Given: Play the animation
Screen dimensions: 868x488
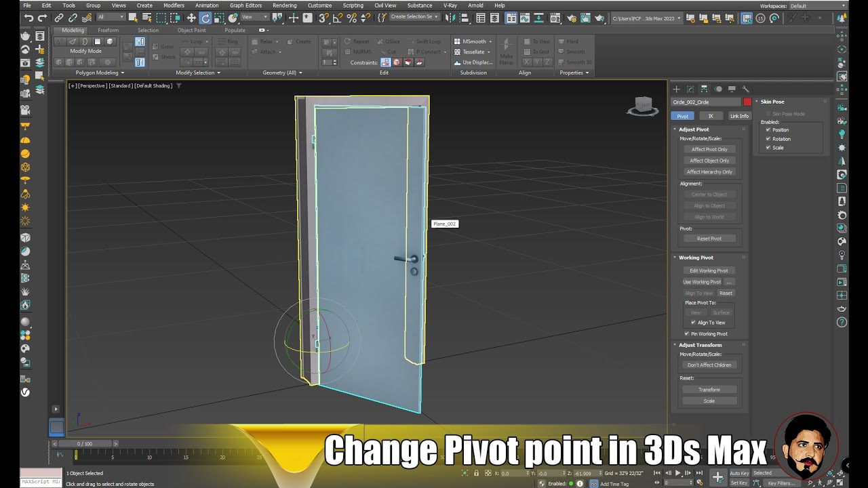Looking at the screenshot, I should click(x=677, y=473).
